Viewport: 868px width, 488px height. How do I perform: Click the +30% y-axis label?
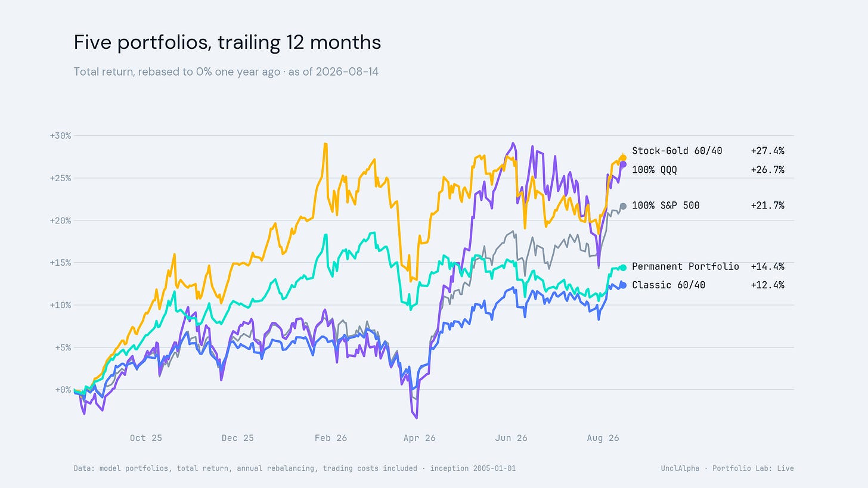pyautogui.click(x=60, y=136)
